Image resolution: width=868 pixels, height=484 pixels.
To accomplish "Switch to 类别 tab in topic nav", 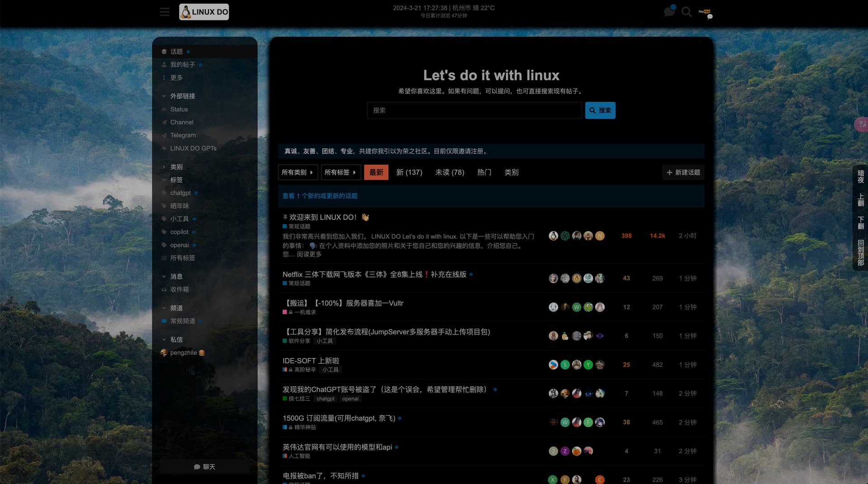I will point(511,173).
